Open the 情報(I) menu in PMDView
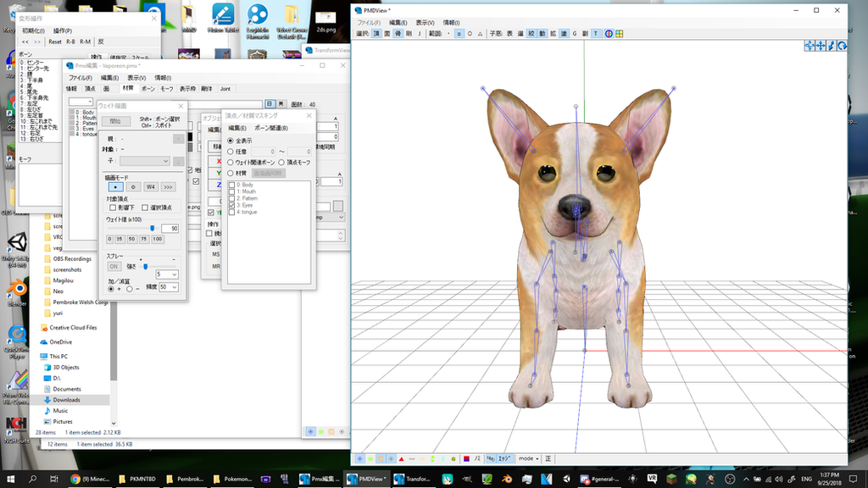The width and height of the screenshot is (868, 488). click(x=451, y=23)
